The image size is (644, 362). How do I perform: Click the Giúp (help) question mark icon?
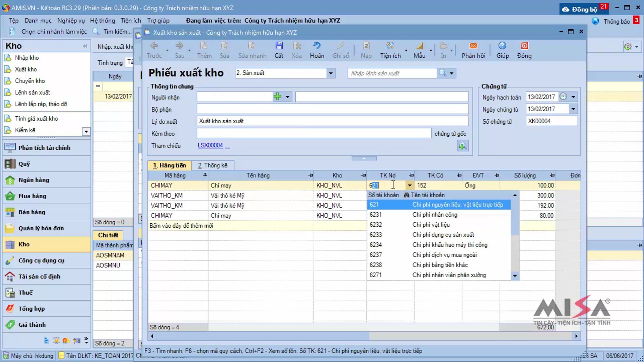click(x=502, y=46)
